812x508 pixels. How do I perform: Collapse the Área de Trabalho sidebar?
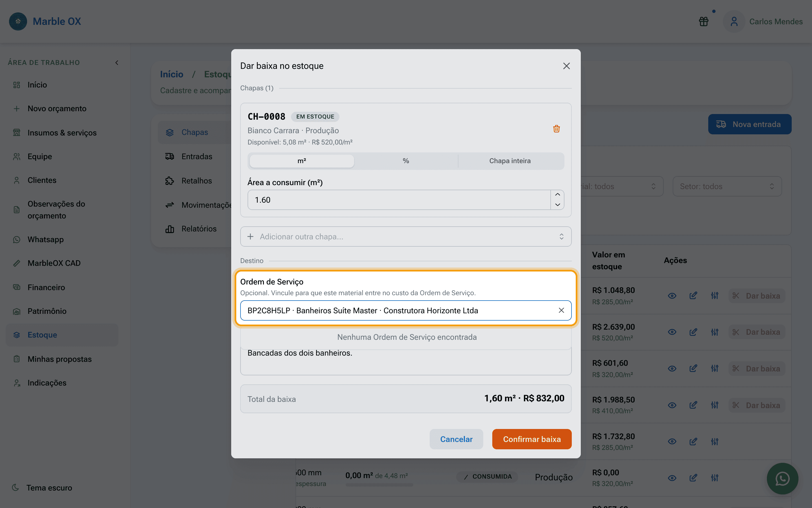pyautogui.click(x=117, y=62)
